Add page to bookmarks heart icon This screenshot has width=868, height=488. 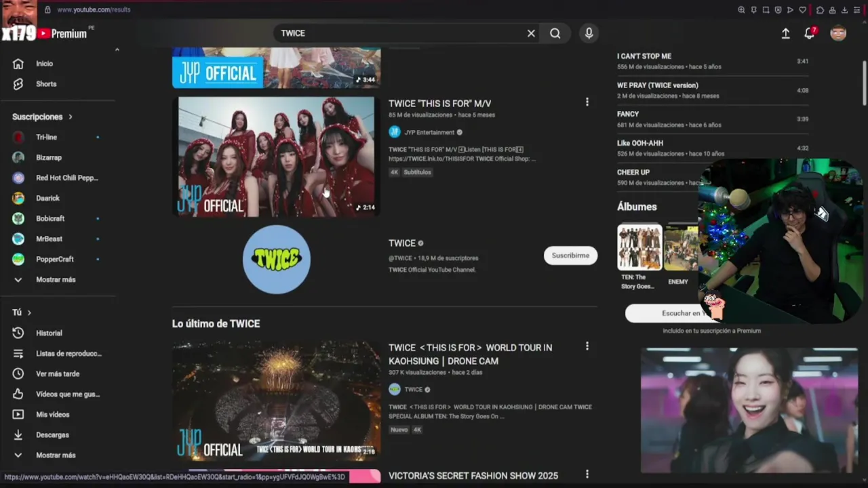803,10
